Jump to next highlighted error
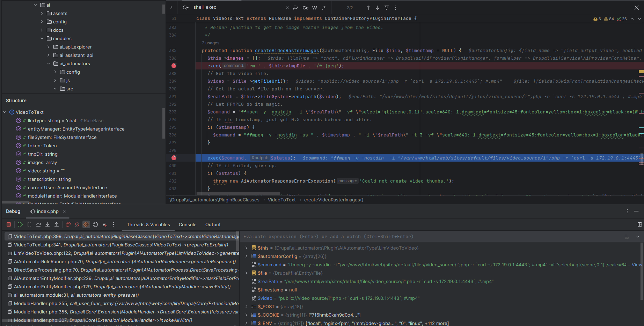Viewport: 644px width, 326px height. (x=639, y=19)
